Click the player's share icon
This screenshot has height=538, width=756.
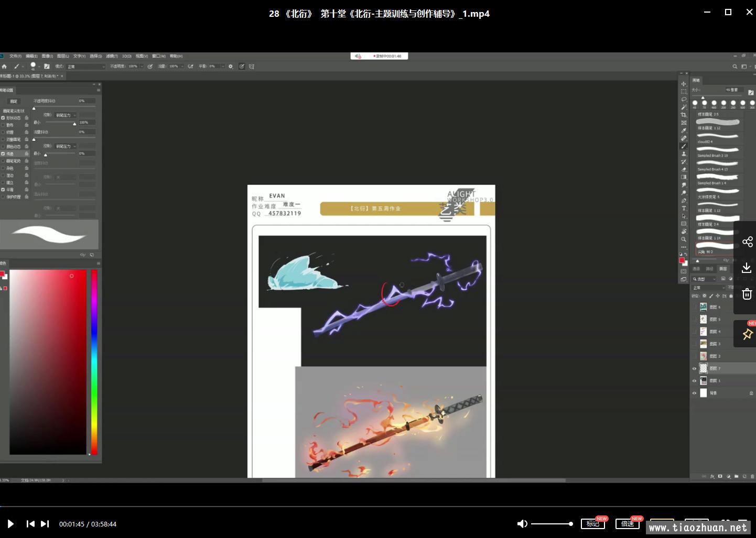[747, 241]
